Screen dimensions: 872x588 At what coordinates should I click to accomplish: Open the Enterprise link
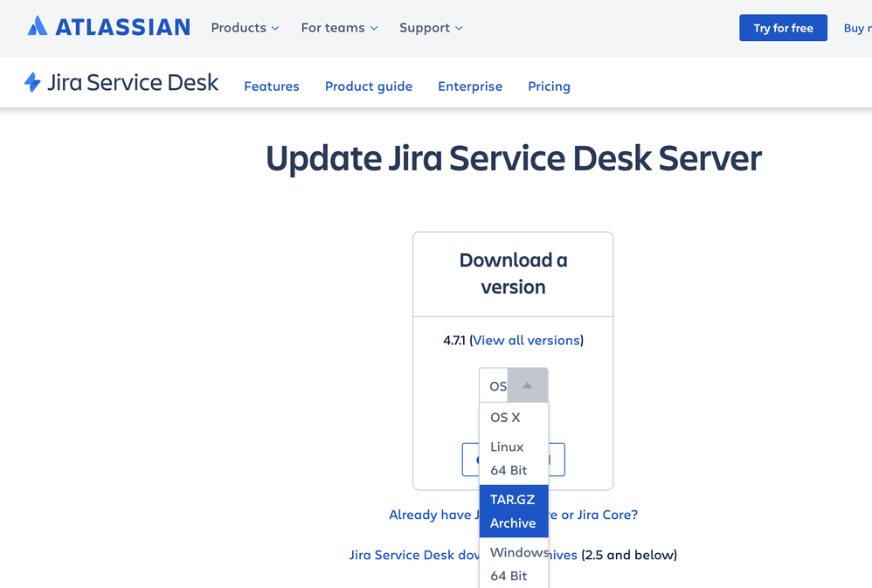(x=470, y=86)
